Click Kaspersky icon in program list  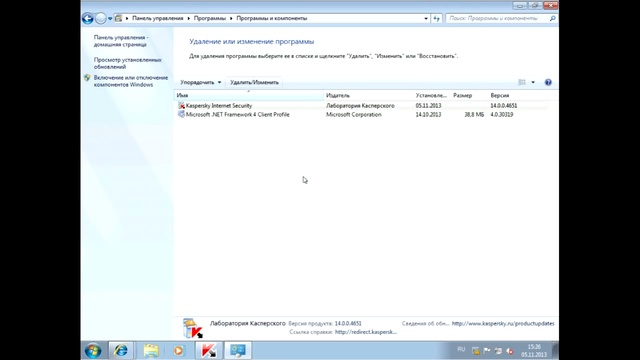pyautogui.click(x=181, y=106)
